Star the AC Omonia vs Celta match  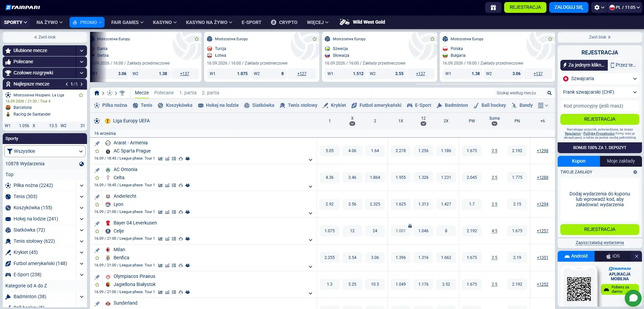coord(97,178)
